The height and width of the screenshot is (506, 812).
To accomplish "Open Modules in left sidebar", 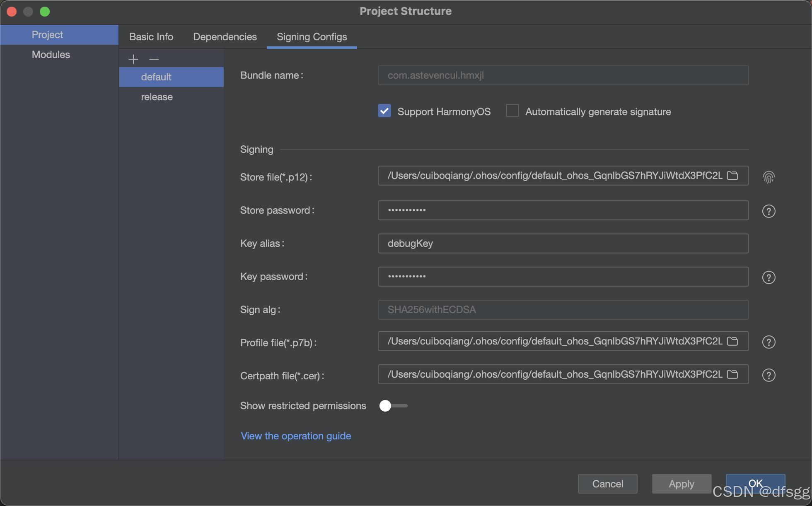I will (59, 55).
